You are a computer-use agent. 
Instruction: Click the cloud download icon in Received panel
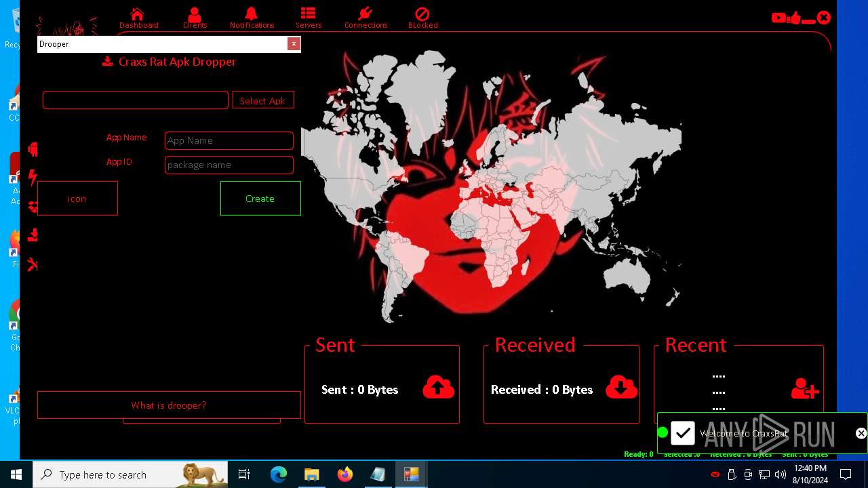[621, 386]
